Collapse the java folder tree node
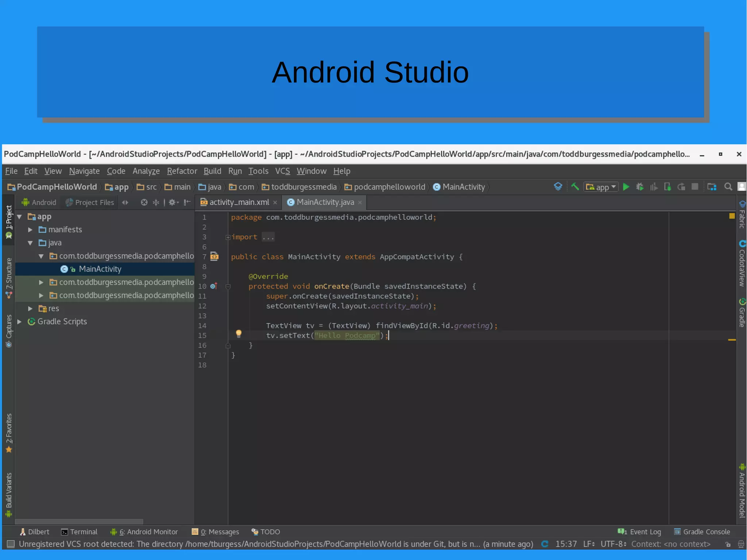 pyautogui.click(x=30, y=243)
